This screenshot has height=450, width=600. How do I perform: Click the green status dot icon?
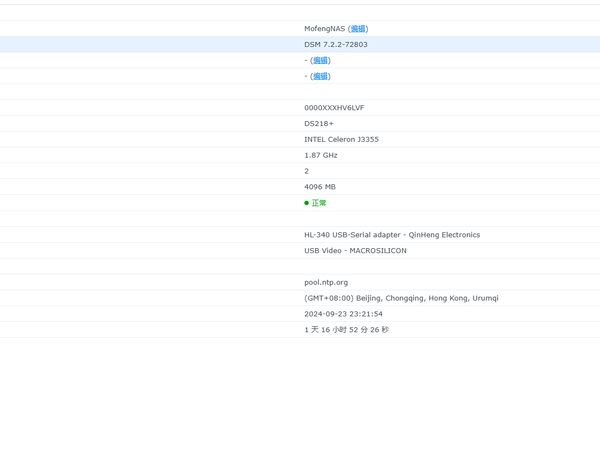[307, 203]
